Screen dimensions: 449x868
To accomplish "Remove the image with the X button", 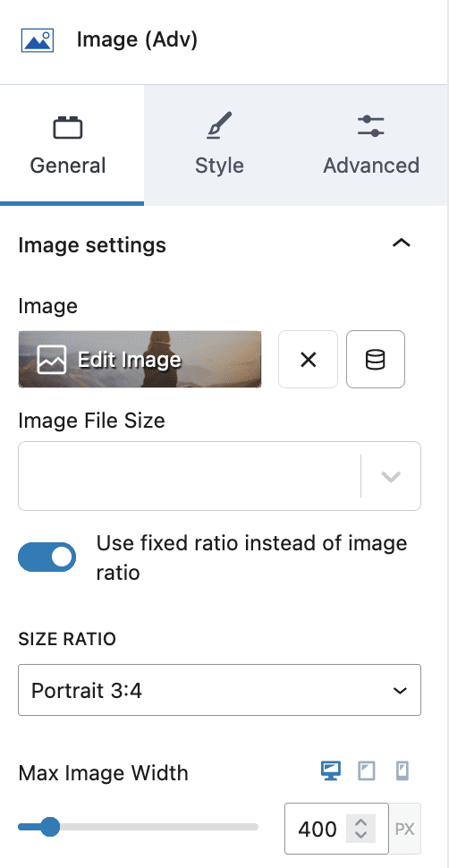I will 308,359.
